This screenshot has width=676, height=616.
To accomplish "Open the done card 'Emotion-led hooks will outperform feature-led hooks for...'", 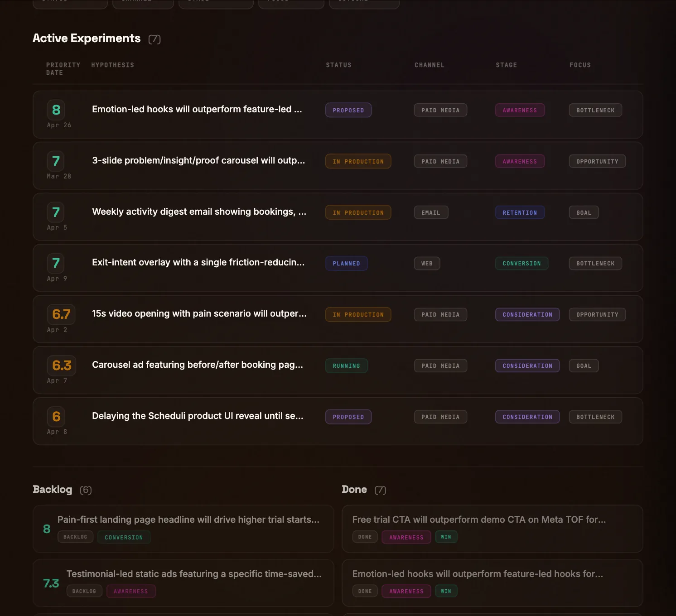I will click(493, 583).
